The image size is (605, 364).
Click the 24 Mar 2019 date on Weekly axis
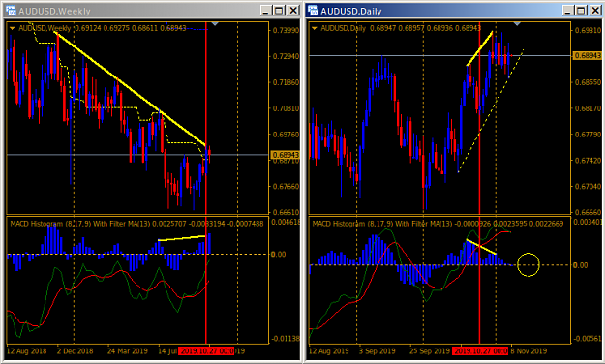point(128,351)
